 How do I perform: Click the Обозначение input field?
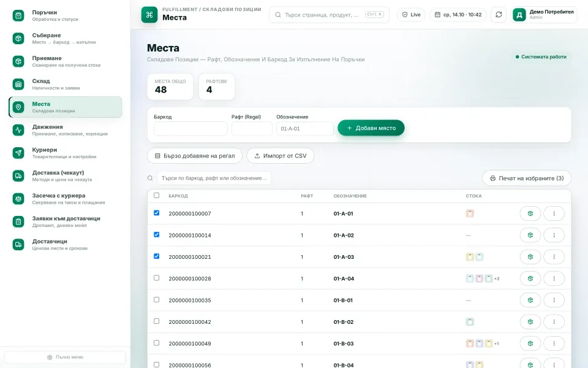click(x=304, y=128)
